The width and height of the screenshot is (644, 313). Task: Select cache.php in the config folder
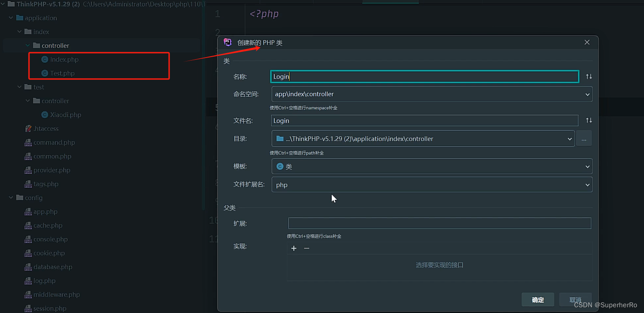[x=48, y=226]
